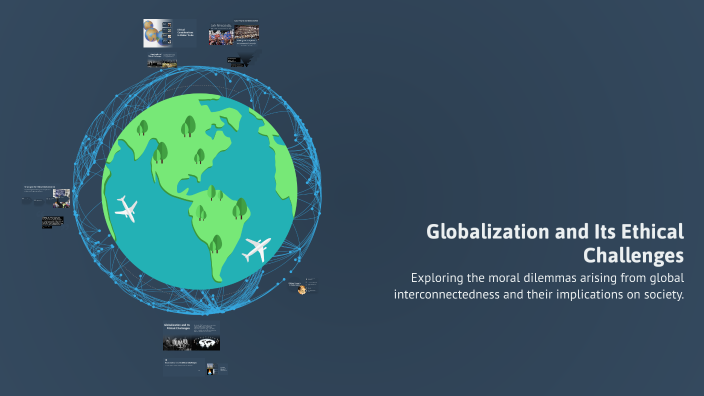This screenshot has width=704, height=396.
Task: Click the black-and-white group photo below the globe
Action: [177, 344]
